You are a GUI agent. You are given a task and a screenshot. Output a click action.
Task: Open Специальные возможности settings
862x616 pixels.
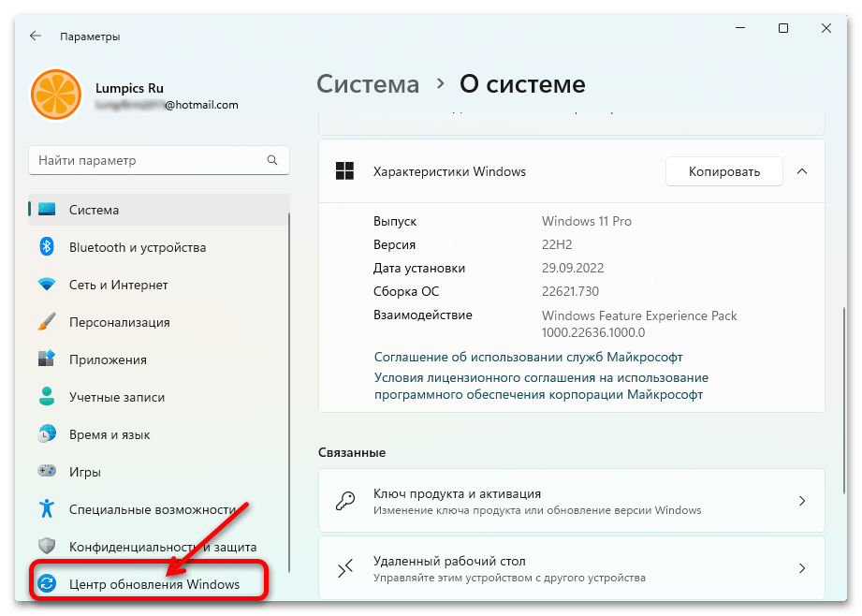(x=153, y=509)
